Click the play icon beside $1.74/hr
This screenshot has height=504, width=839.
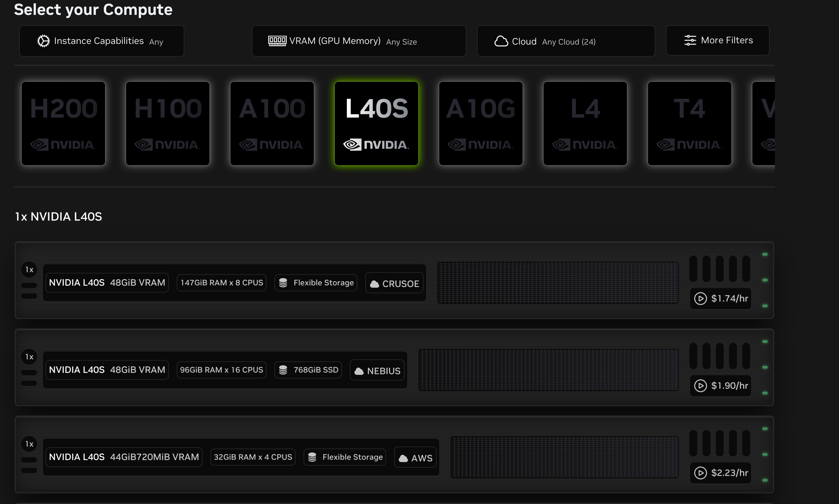pos(700,299)
